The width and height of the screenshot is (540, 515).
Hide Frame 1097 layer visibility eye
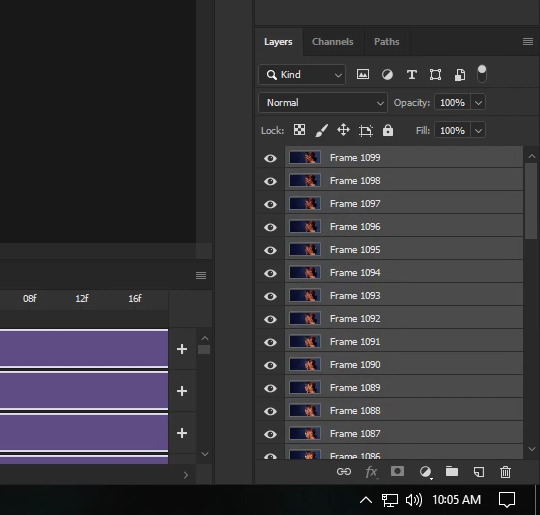[270, 204]
